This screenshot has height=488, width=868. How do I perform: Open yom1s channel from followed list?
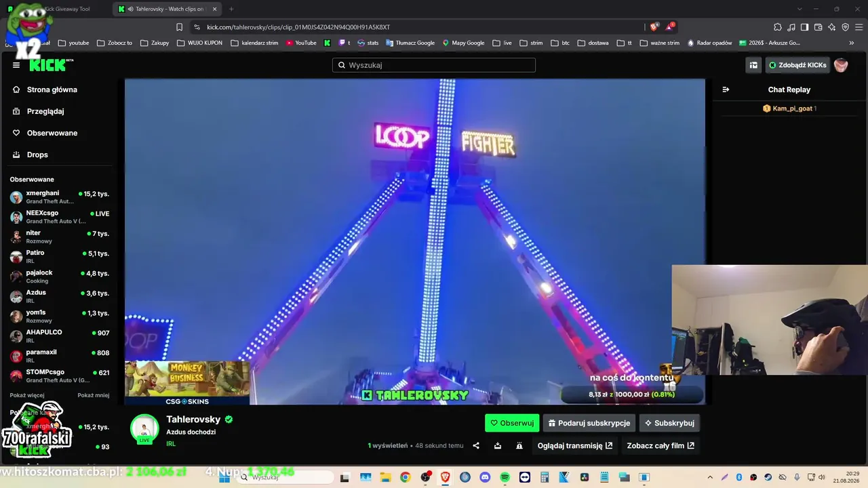pos(60,316)
